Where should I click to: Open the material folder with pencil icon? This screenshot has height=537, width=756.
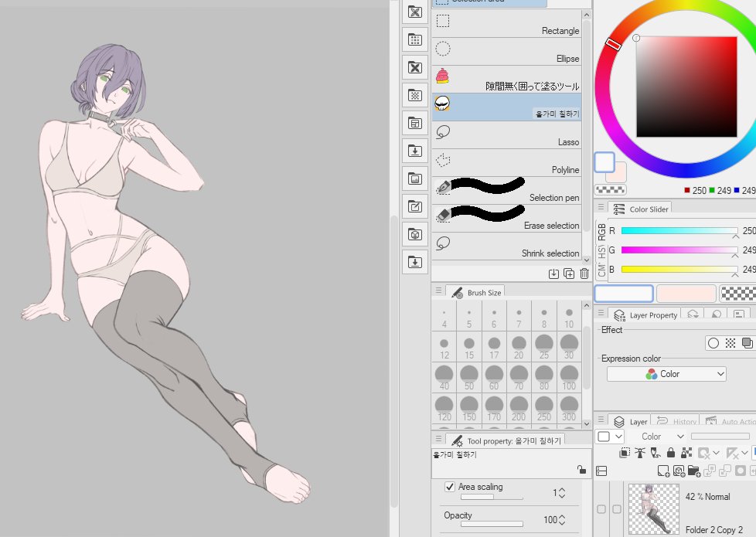coord(415,206)
